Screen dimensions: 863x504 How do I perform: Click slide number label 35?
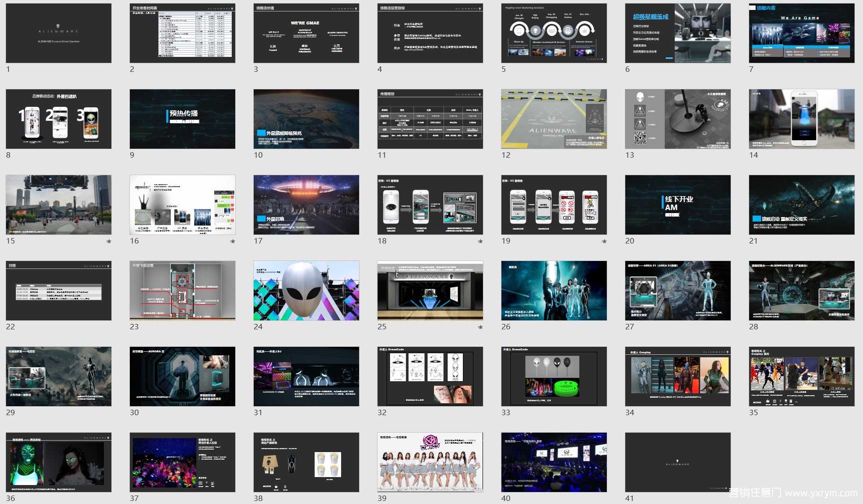pos(754,413)
